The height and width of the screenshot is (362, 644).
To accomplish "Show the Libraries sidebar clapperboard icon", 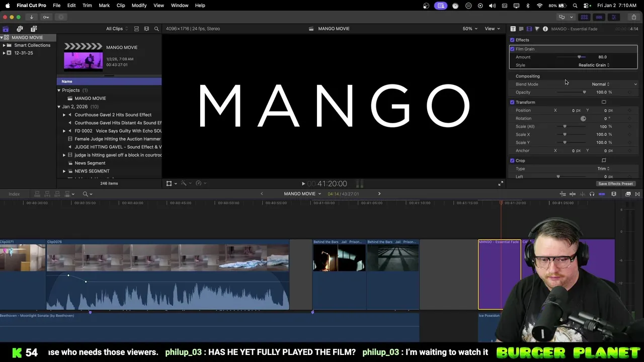I will [x=6, y=29].
